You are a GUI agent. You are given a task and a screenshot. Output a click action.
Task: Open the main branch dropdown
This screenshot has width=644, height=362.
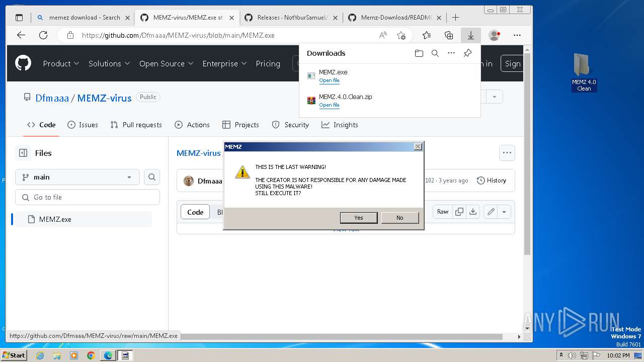click(x=77, y=177)
